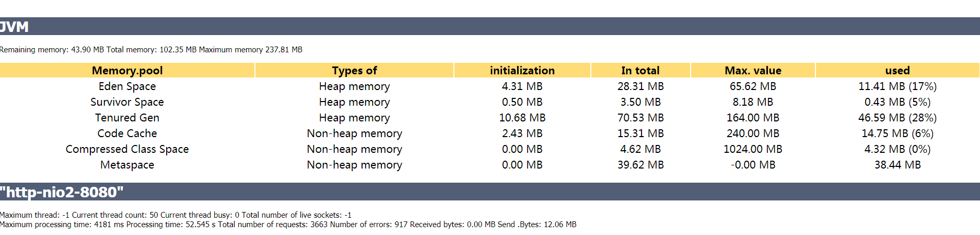Click the Maximum thread statistics line
The width and height of the screenshot is (980, 235).
pyautogui.click(x=176, y=215)
